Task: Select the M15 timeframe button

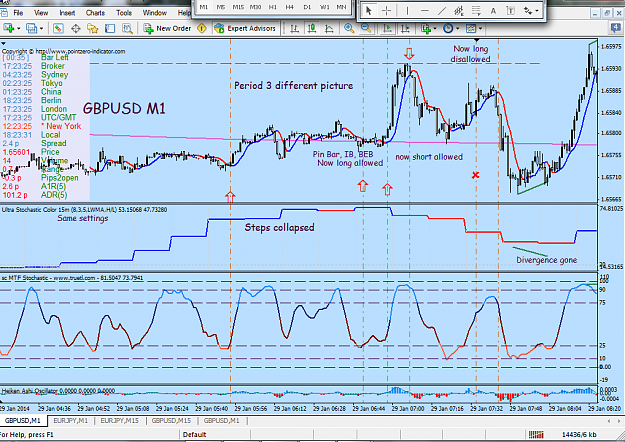Action: [x=238, y=7]
